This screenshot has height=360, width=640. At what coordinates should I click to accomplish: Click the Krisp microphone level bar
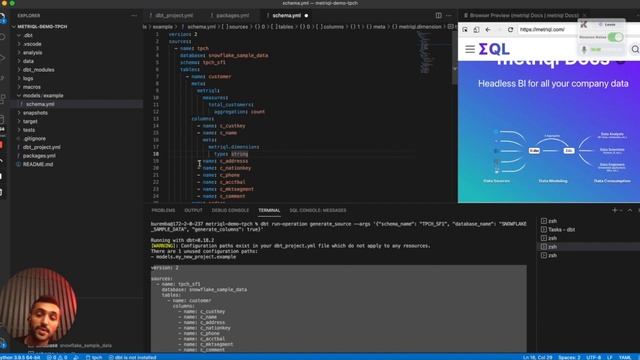click(606, 49)
